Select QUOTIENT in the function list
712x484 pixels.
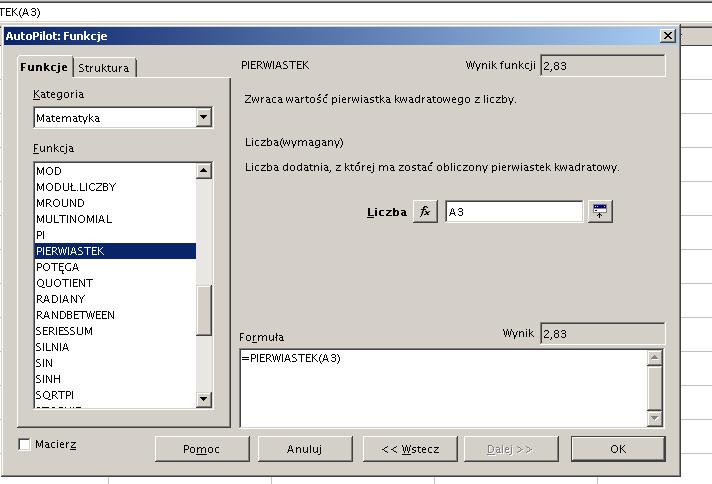click(115, 283)
